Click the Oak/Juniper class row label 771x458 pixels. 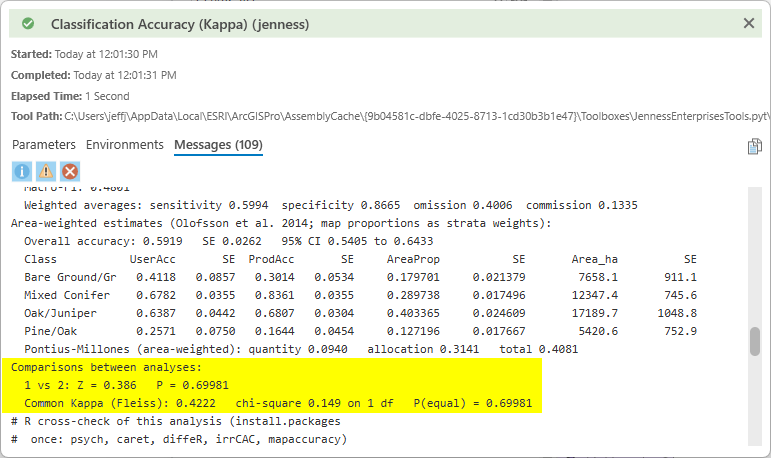60,313
